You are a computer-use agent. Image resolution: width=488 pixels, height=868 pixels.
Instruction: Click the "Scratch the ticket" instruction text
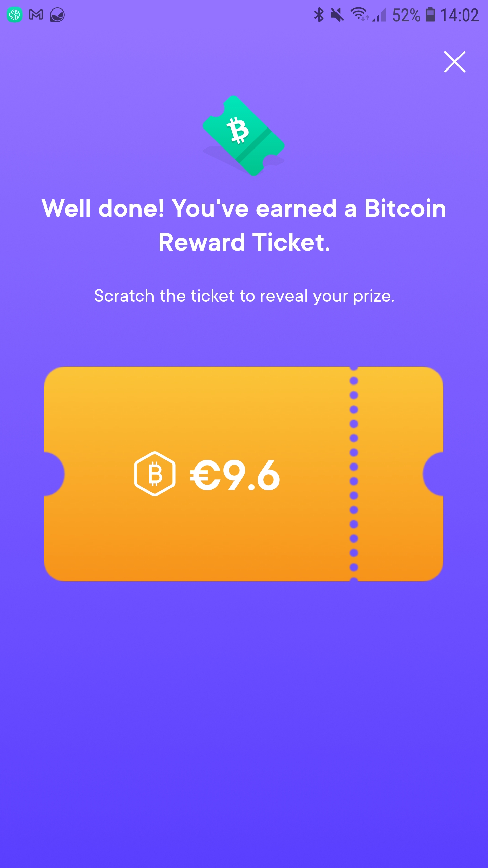pos(244,296)
